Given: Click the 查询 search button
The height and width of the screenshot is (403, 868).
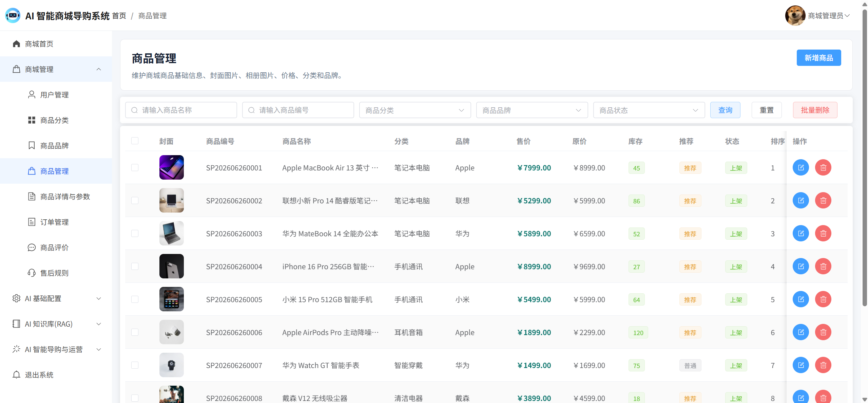Looking at the screenshot, I should point(725,110).
